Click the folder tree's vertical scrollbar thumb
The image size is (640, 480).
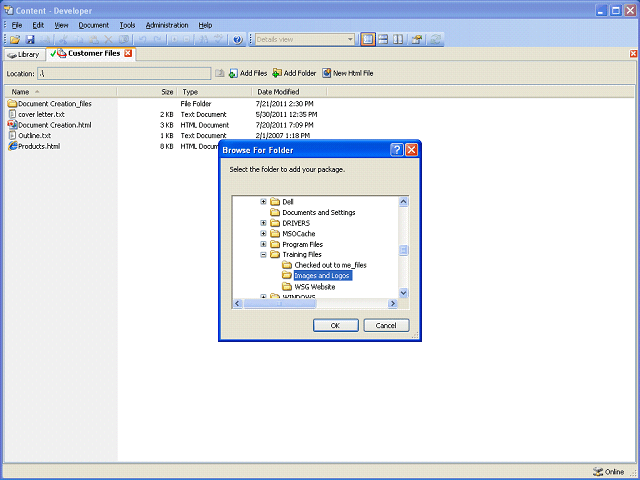tap(403, 250)
